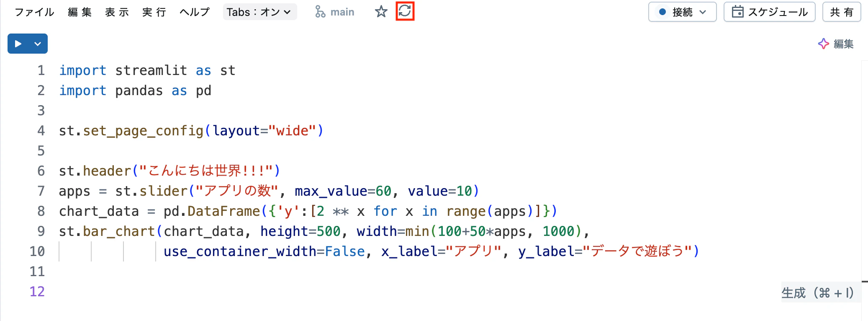868x321 pixels.
Task: Click the refresh sync icon
Action: 405,11
